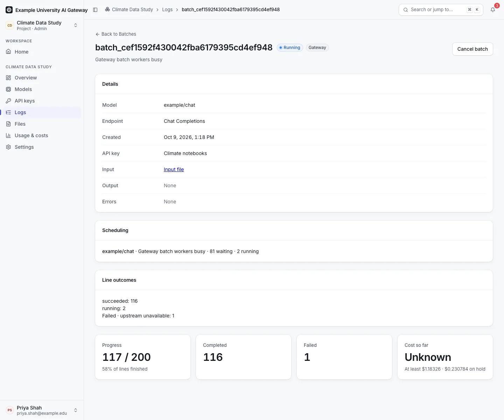The height and width of the screenshot is (420, 504).
Task: Click the model value example/chat in Details
Action: [180, 105]
